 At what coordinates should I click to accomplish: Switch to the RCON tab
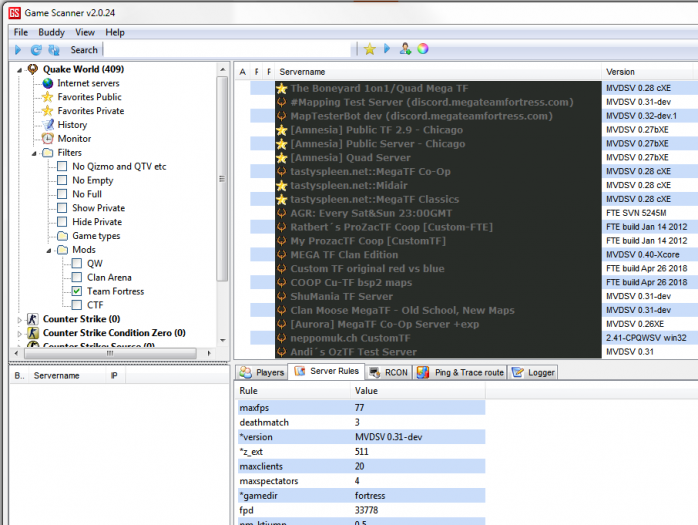coord(389,372)
